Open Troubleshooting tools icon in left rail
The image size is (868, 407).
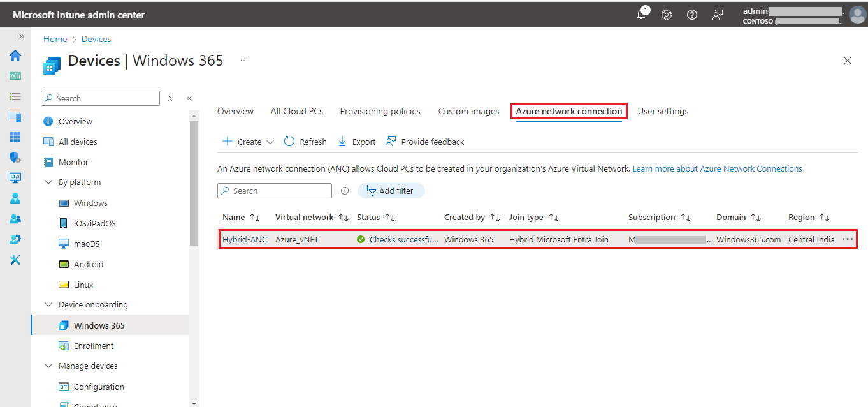tap(15, 260)
